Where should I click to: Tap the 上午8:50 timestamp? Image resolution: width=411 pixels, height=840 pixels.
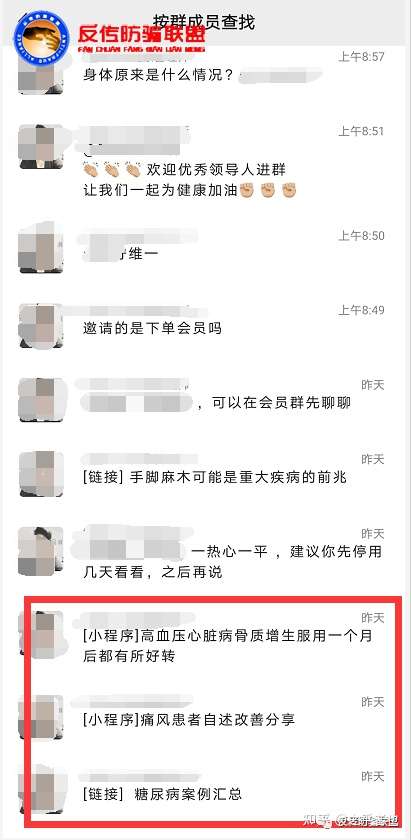(361, 236)
